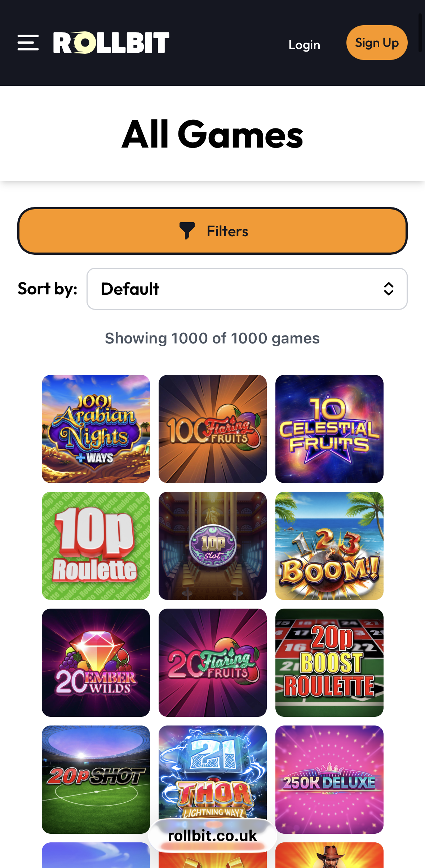425x868 pixels.
Task: Click the funnel filter icon
Action: [187, 231]
